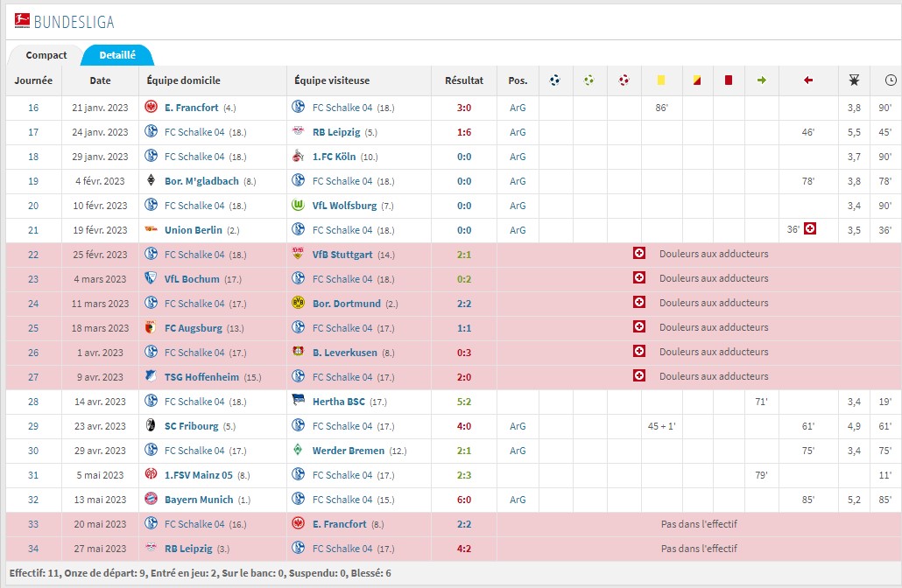Select the Detaillé tab
902x588 pixels.
(x=117, y=55)
